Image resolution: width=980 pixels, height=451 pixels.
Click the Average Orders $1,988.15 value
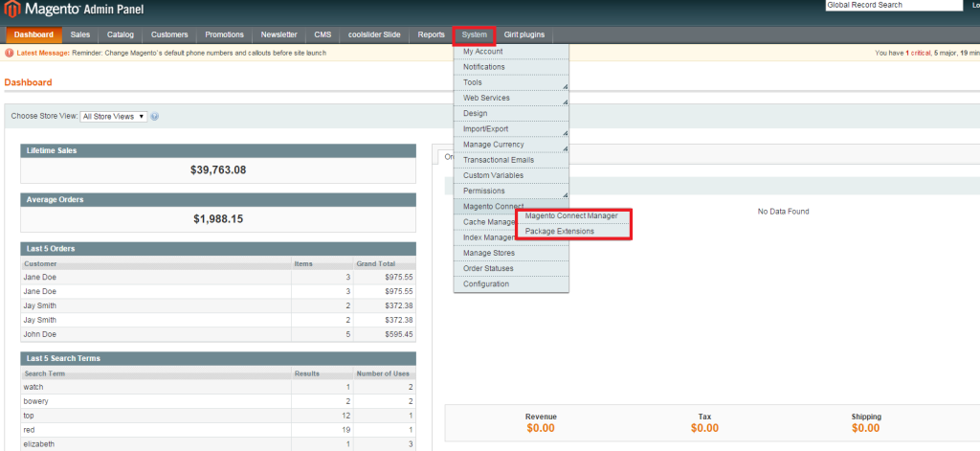tap(218, 219)
